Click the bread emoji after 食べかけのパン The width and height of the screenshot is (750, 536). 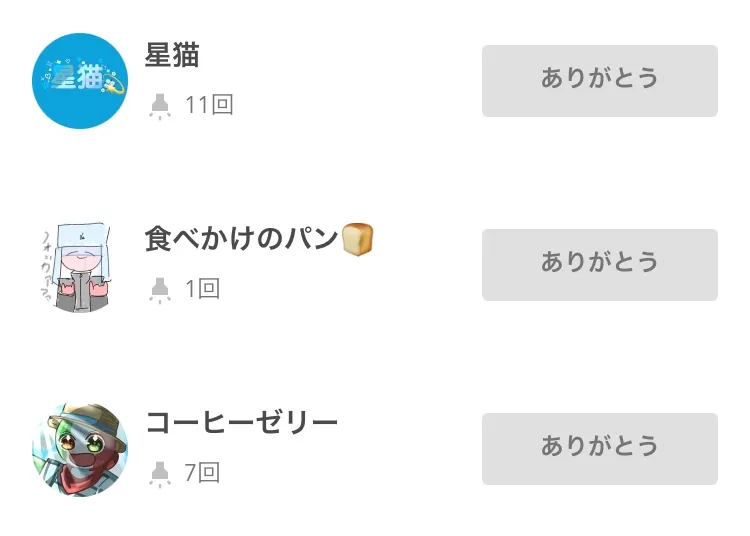pos(358,239)
